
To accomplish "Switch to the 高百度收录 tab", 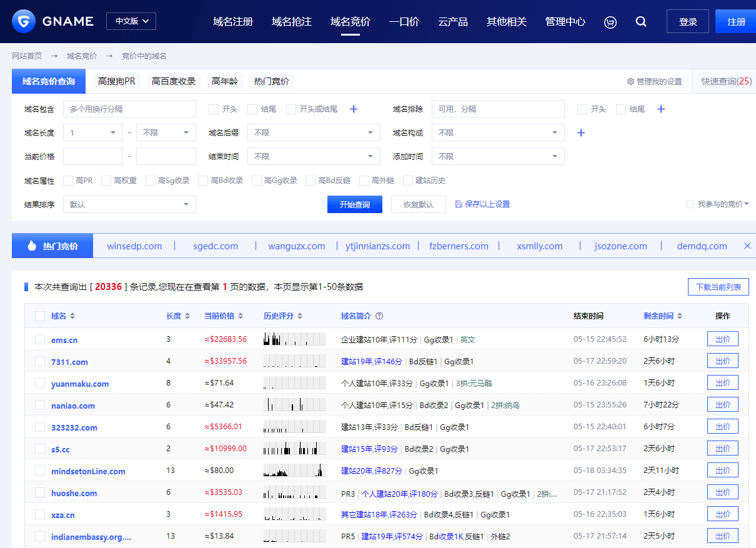I will click(174, 81).
